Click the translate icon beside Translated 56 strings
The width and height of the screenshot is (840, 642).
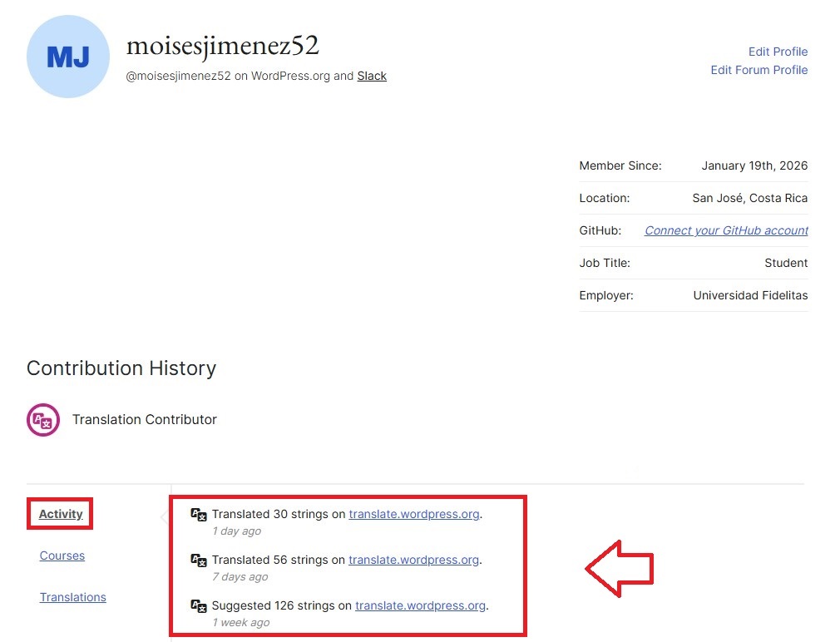click(199, 561)
